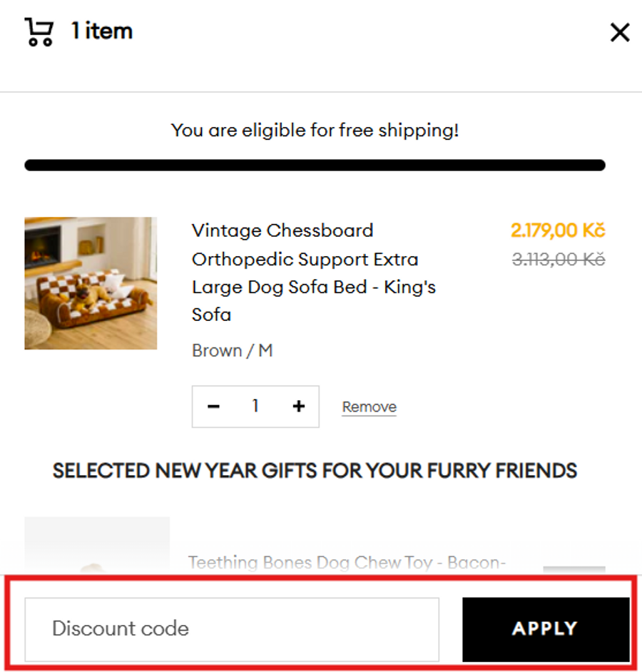Click the "1 item" cart count label

[x=102, y=31]
